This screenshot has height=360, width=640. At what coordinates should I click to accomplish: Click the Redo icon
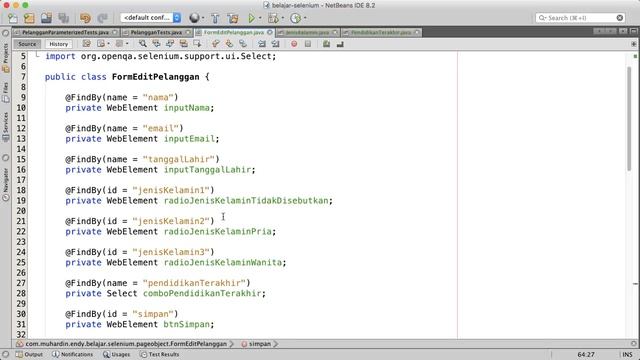(x=102, y=18)
